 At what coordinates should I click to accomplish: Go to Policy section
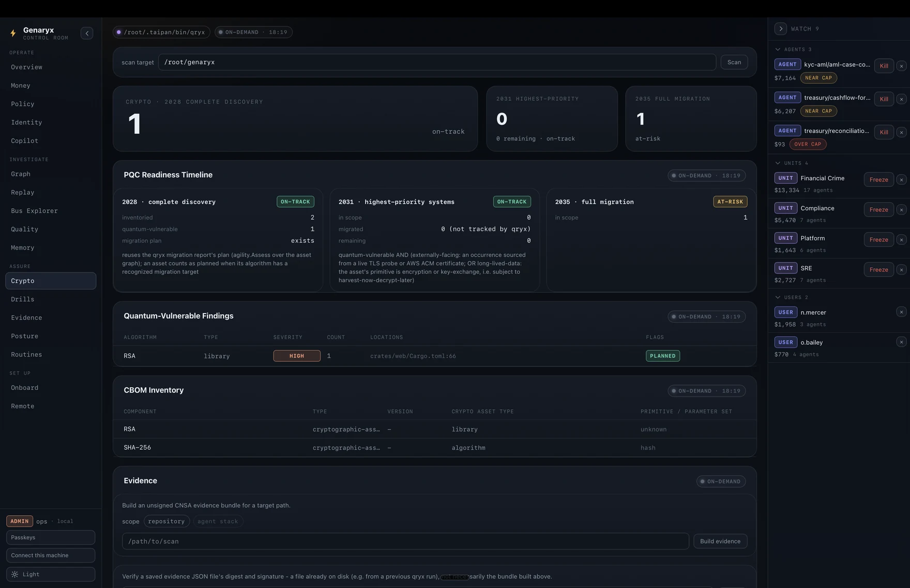51,104
